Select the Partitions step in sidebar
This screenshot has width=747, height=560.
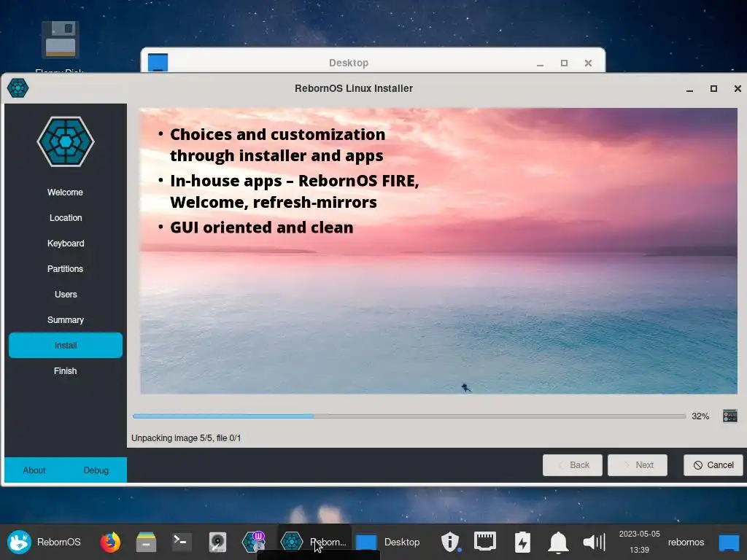(x=65, y=268)
